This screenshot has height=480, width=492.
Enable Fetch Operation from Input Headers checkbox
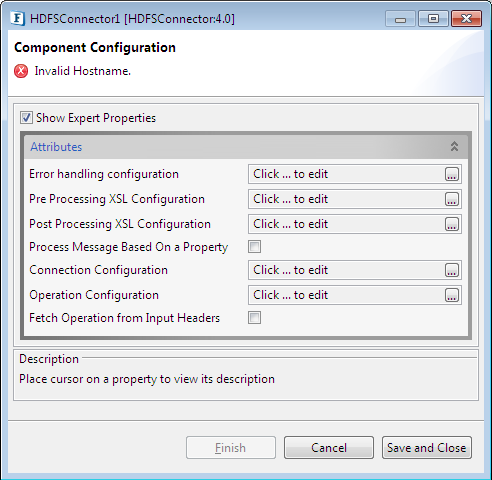[x=254, y=318]
